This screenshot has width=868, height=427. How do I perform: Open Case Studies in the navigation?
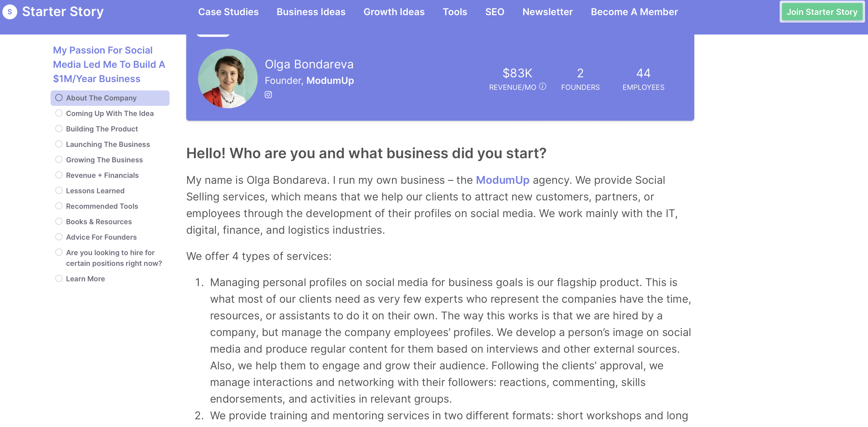pyautogui.click(x=228, y=12)
